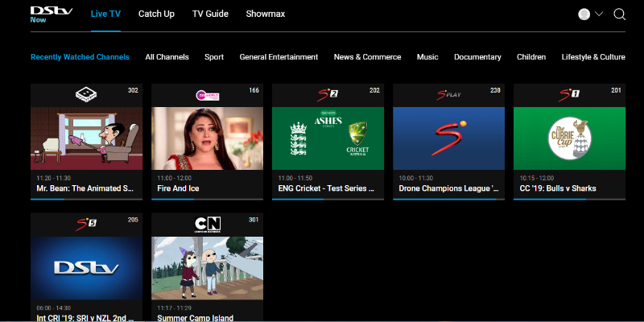Filter channels by Documentary
This screenshot has height=322, width=644.
[477, 57]
